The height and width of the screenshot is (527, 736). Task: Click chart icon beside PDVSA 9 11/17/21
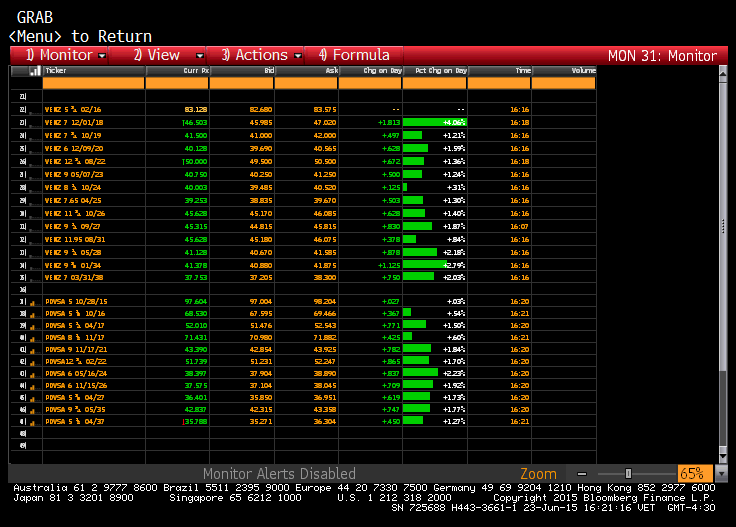click(x=32, y=351)
